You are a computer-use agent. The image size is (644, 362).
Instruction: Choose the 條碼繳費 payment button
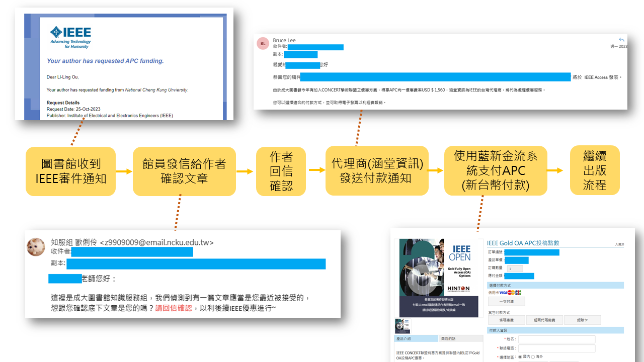[506, 320]
